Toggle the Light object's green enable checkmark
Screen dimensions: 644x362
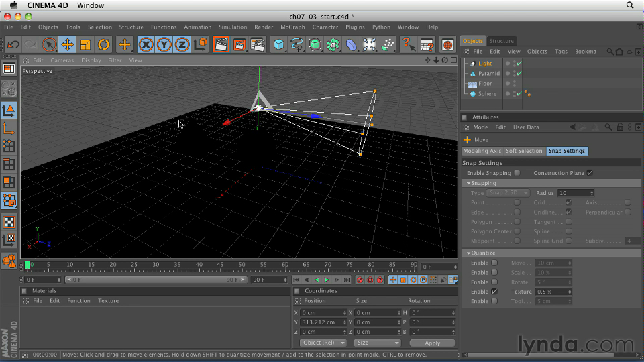tap(519, 64)
